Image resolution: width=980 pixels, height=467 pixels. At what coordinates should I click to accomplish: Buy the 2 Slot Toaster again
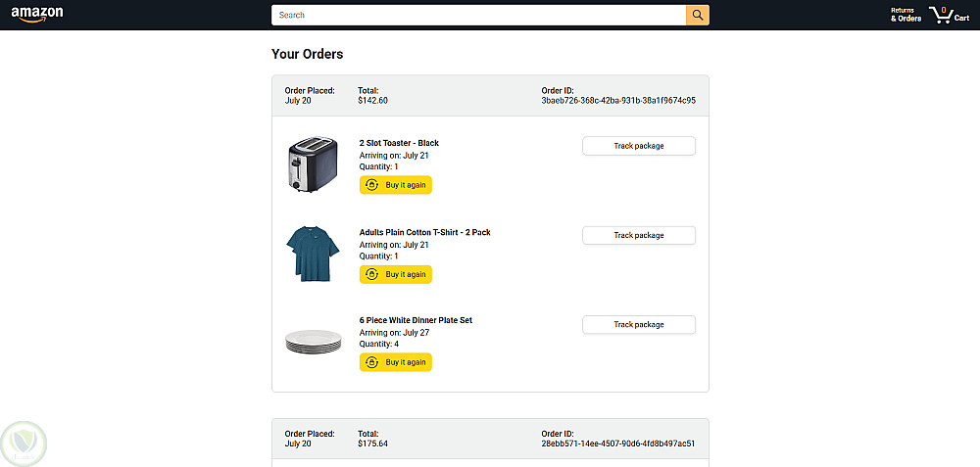pos(396,185)
